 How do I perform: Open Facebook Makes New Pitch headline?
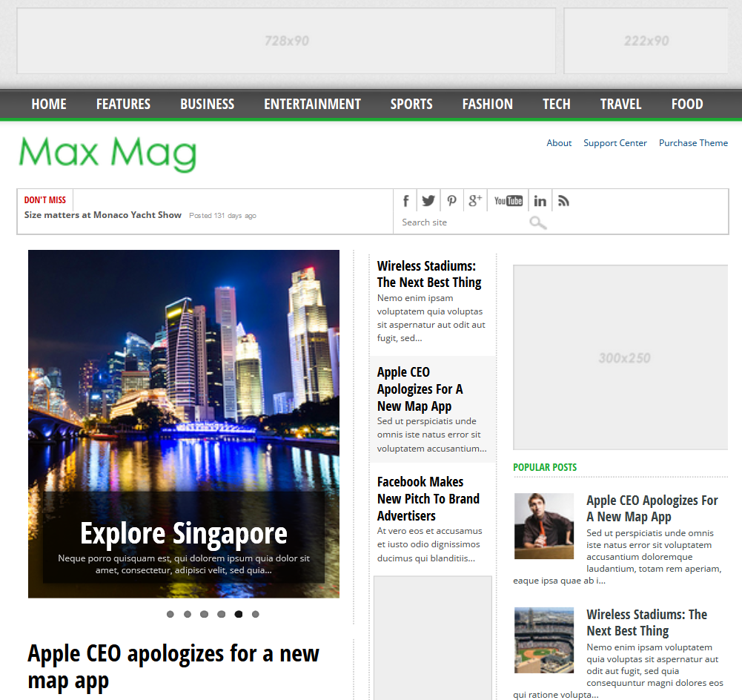[428, 499]
